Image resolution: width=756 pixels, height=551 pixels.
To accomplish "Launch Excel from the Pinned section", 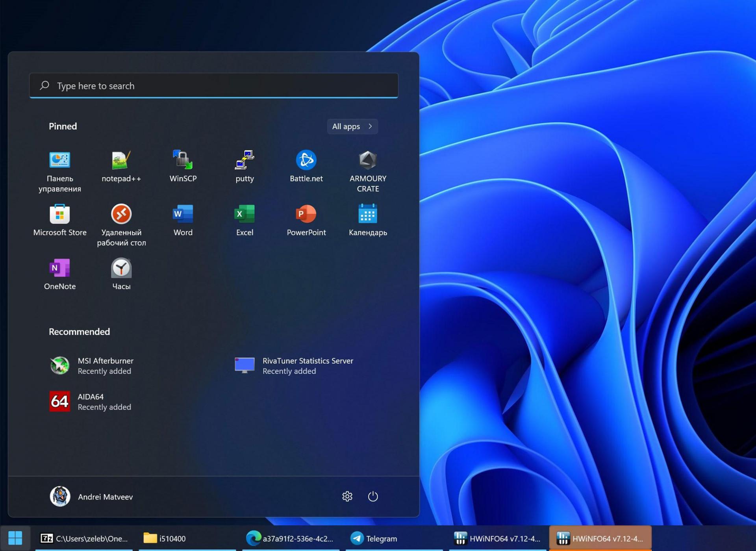I will point(245,221).
